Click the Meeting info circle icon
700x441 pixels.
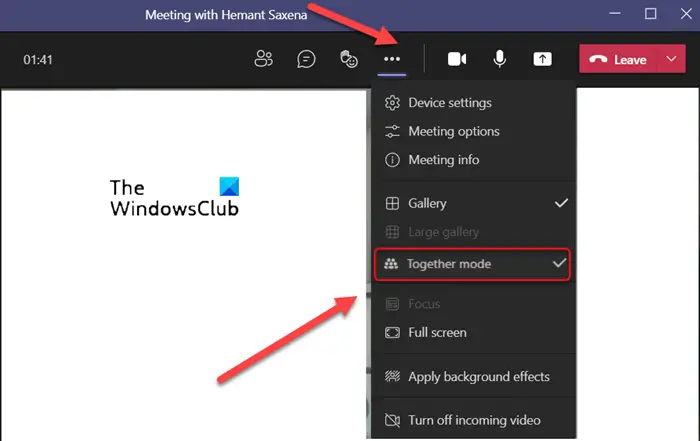(392, 160)
